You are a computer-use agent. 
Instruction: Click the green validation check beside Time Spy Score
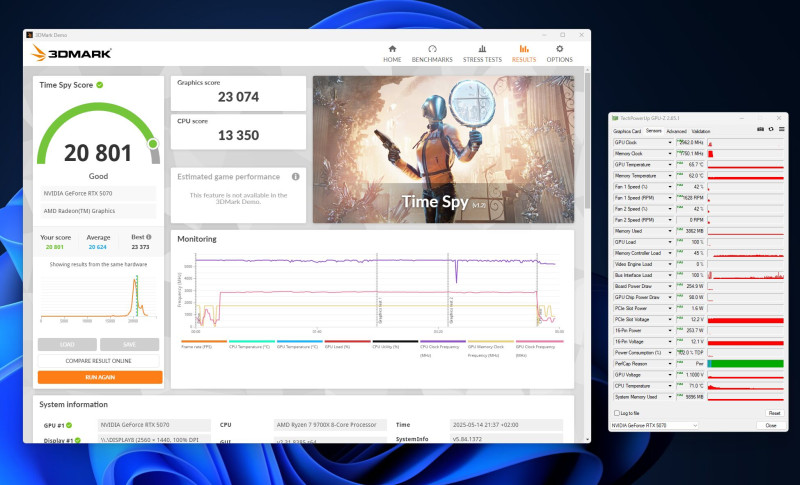tap(100, 85)
